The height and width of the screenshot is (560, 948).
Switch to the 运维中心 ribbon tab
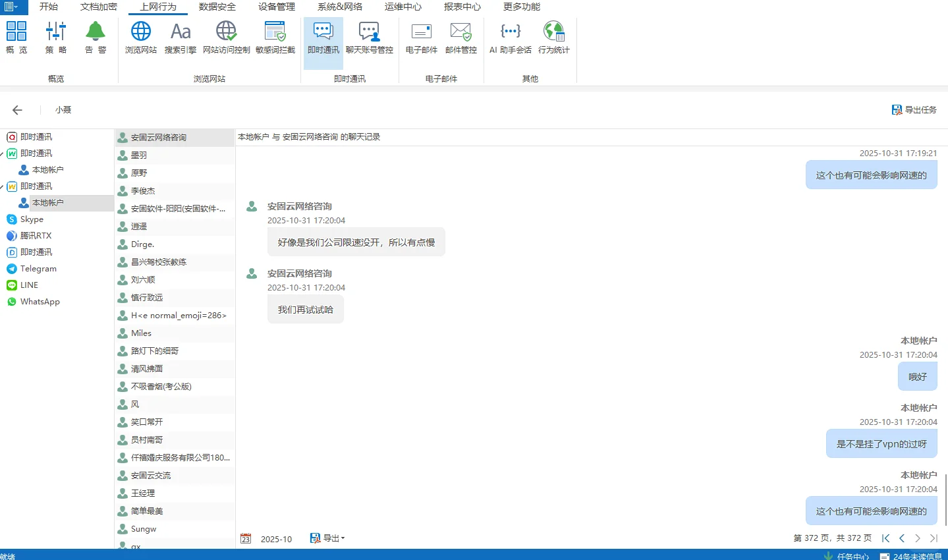point(403,7)
